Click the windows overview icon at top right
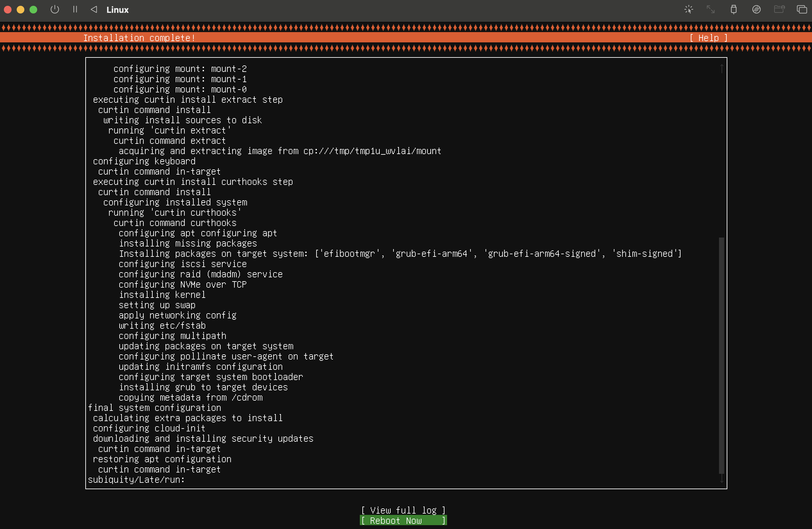This screenshot has height=529, width=812. [x=802, y=10]
